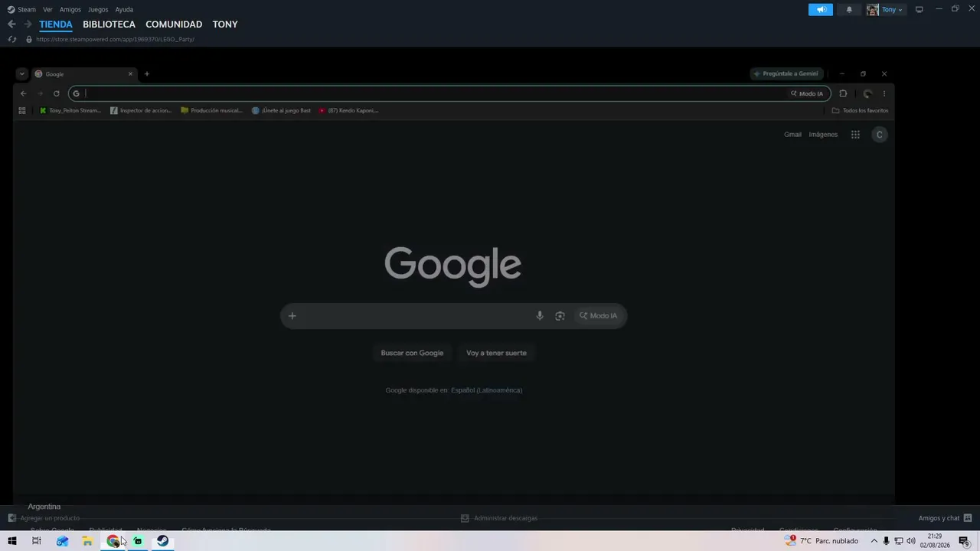Open Task View on the taskbar
The height and width of the screenshot is (551, 980).
tap(36, 541)
